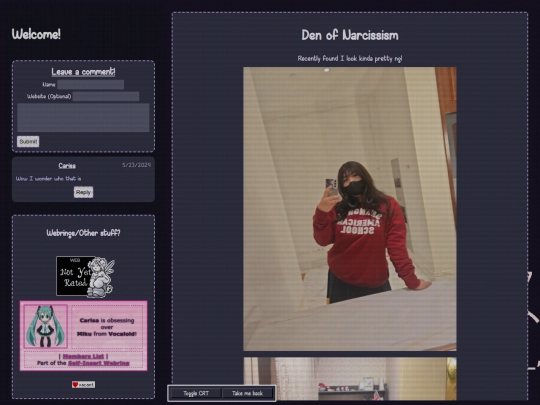Click the Miku chibi image
Viewport: 540px width, 405px height.
45,326
